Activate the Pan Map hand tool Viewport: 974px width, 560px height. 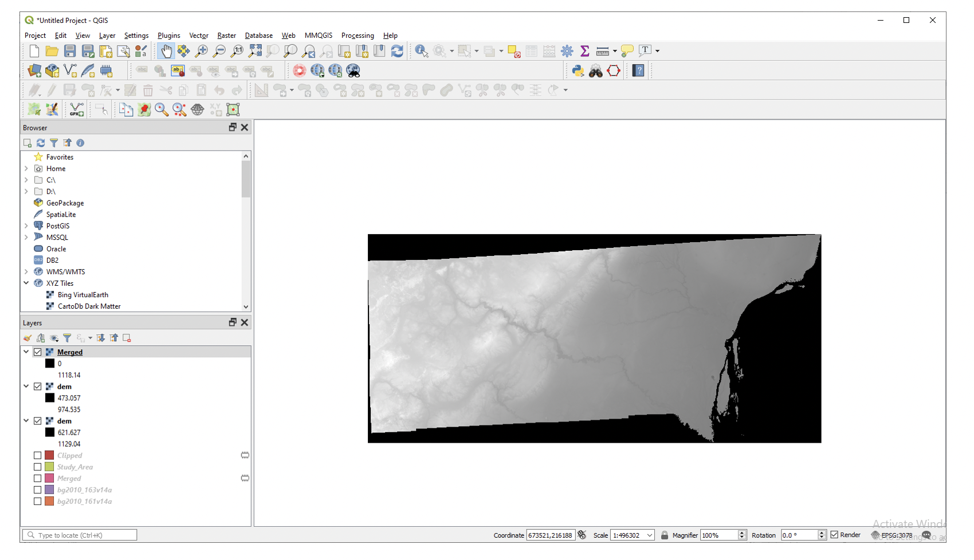point(166,51)
